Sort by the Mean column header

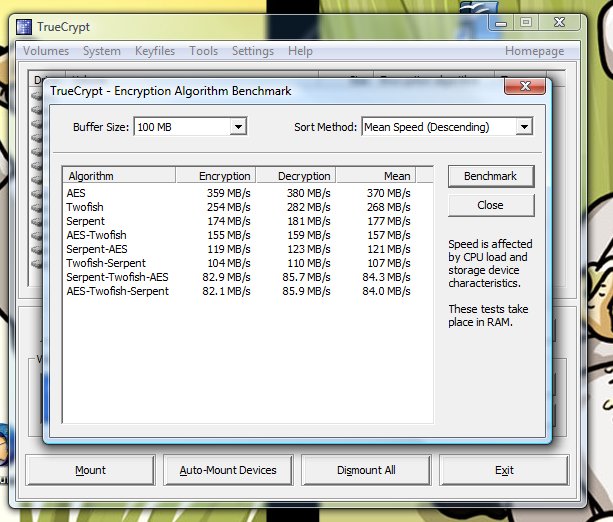coord(376,176)
